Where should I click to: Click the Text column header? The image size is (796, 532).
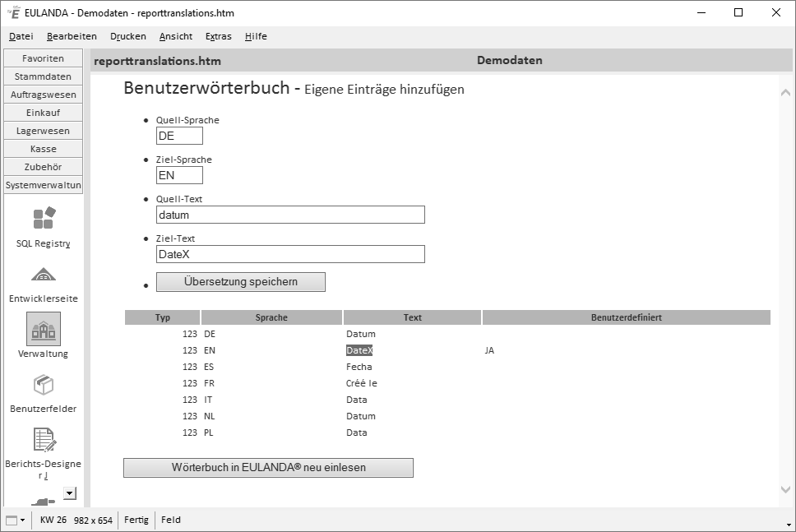click(412, 317)
